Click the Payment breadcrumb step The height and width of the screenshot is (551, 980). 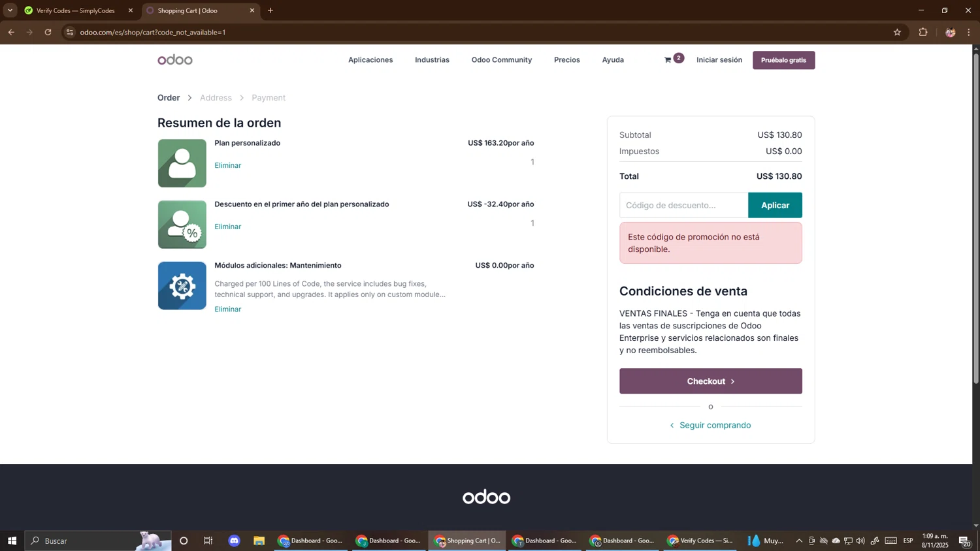(x=269, y=98)
